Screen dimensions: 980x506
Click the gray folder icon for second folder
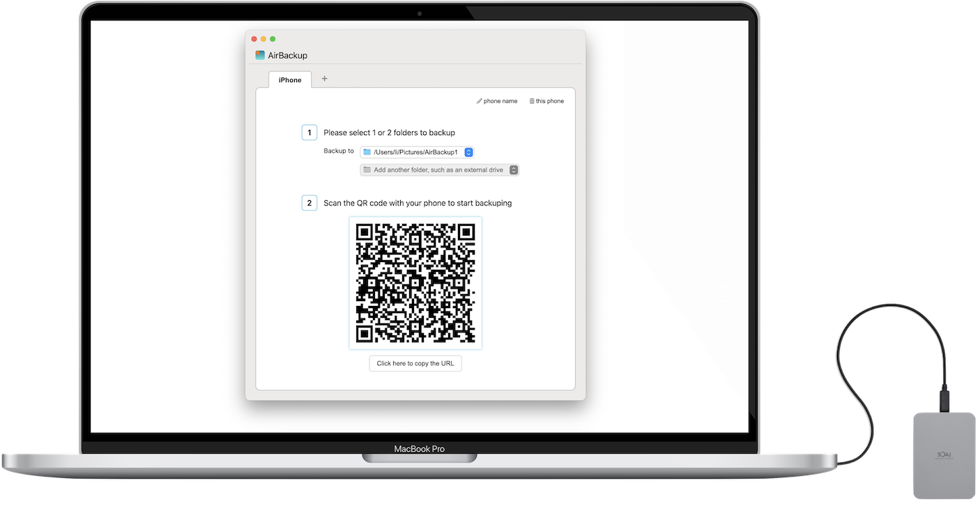click(x=367, y=169)
